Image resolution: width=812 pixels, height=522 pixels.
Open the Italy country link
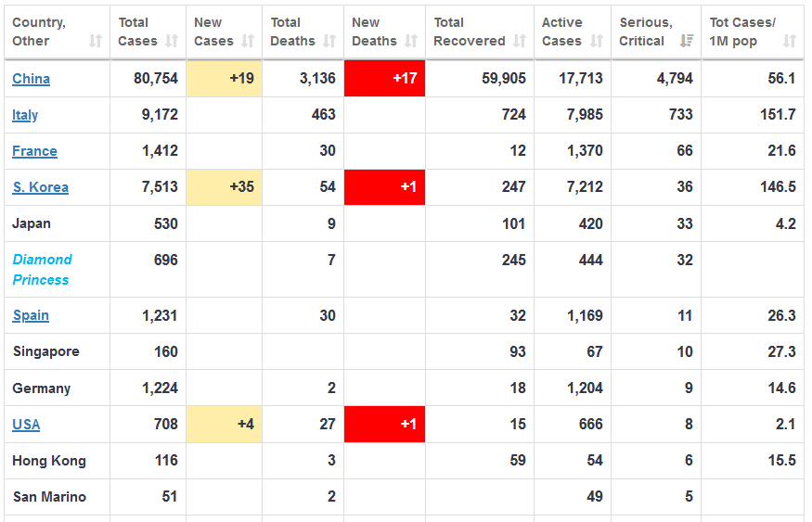tap(25, 115)
